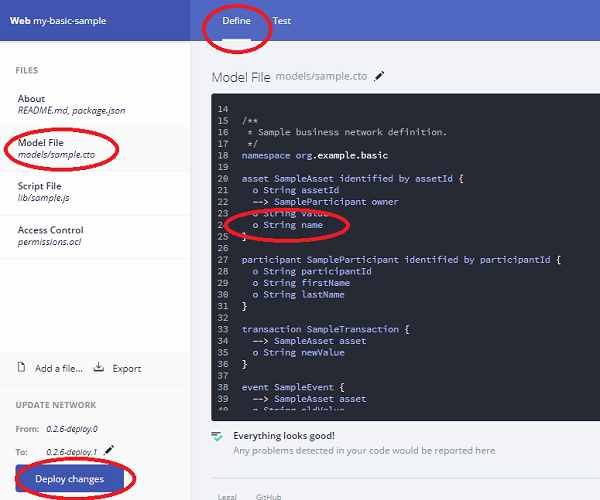Click the Add a file document icon
This screenshot has width=600, height=500.
point(22,368)
